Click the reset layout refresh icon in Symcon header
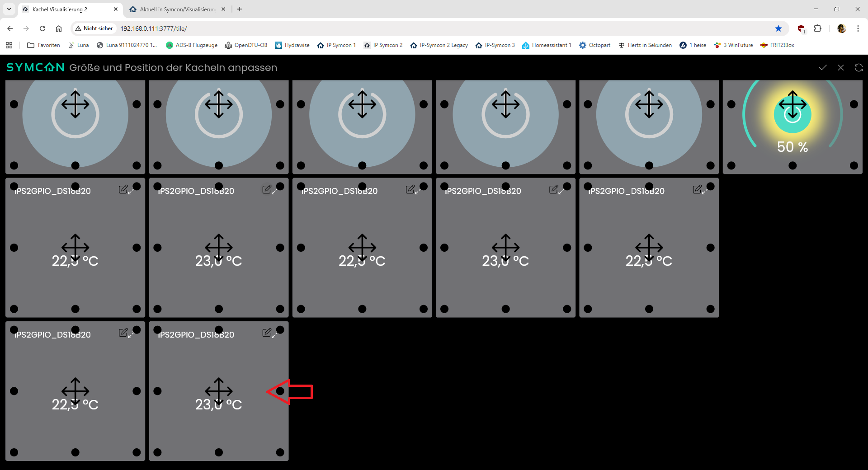 pos(859,67)
